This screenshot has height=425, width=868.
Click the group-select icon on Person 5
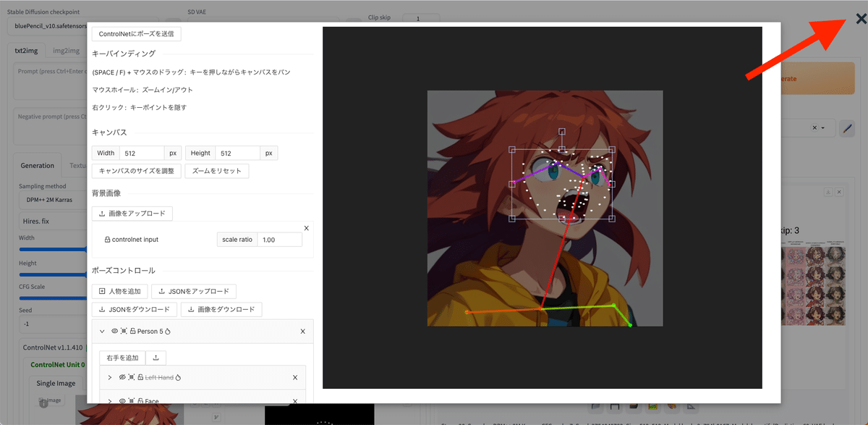(124, 332)
